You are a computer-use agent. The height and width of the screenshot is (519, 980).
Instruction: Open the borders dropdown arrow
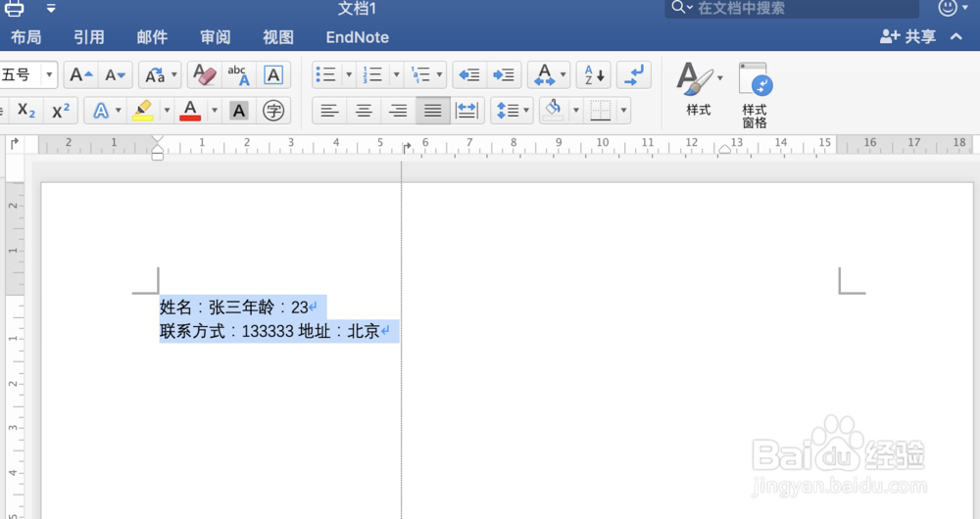(x=623, y=111)
